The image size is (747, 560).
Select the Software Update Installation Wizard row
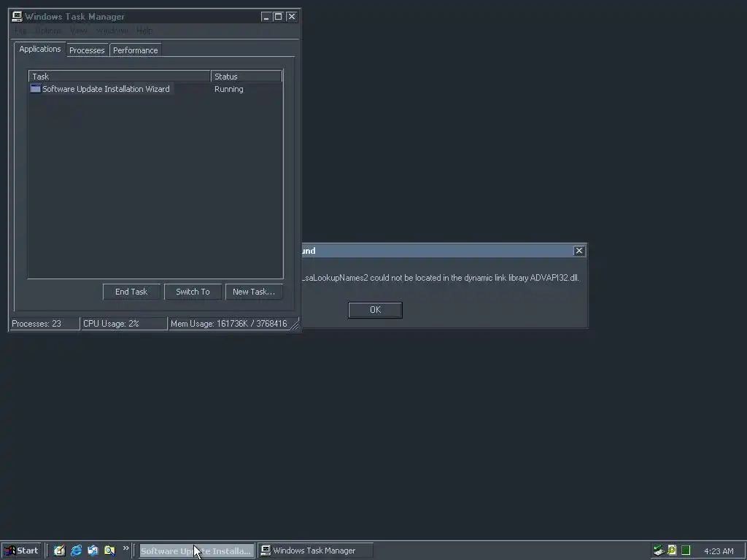[x=155, y=89]
